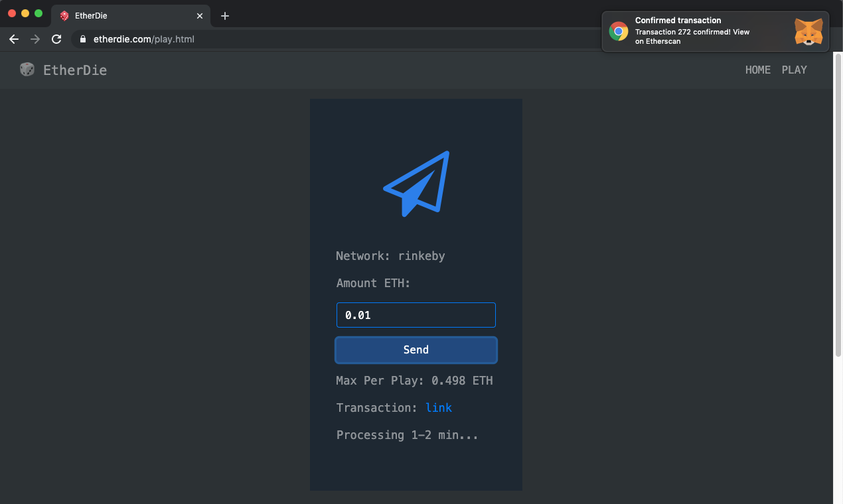Viewport: 843px width, 504px height.
Task: Click the red close window button
Action: 12,13
